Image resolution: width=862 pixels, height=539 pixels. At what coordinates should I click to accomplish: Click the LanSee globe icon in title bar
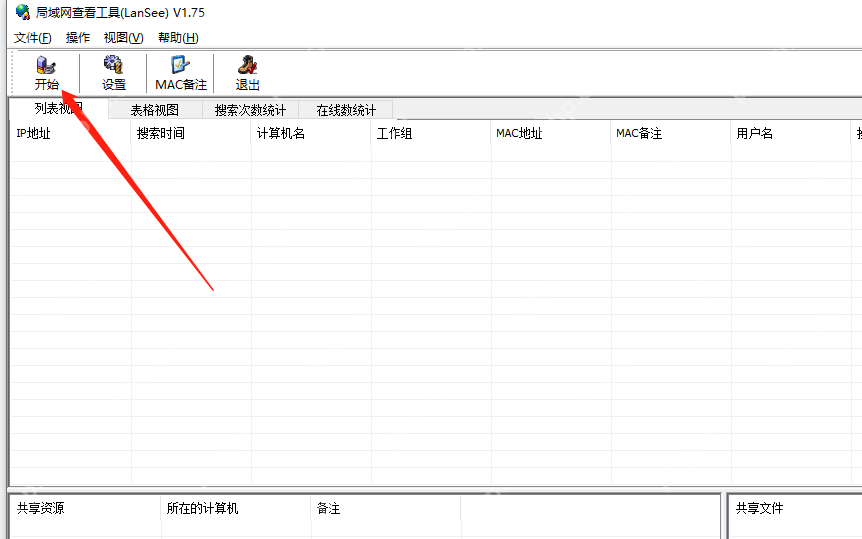[23, 12]
